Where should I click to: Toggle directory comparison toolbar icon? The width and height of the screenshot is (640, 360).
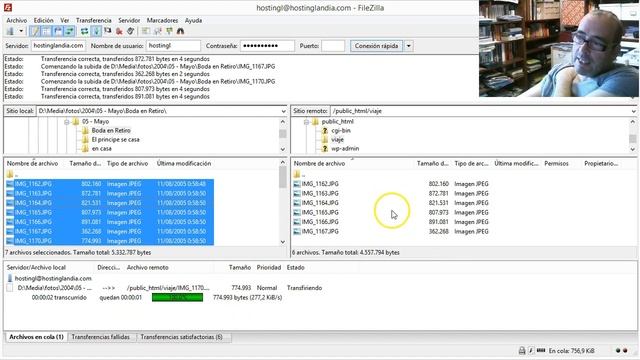pos(158,31)
